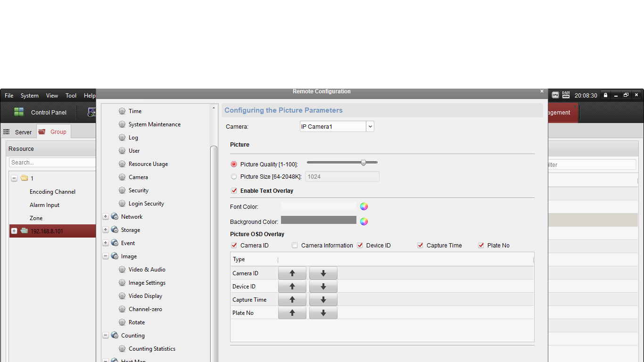644x362 pixels.
Task: Select the Picture Size radio button
Action: [234, 177]
